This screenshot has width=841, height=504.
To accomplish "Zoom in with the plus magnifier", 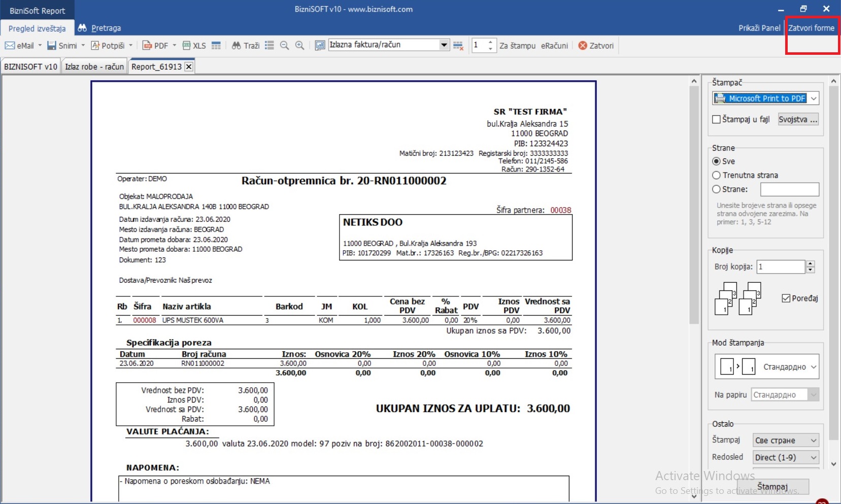I will coord(299,46).
